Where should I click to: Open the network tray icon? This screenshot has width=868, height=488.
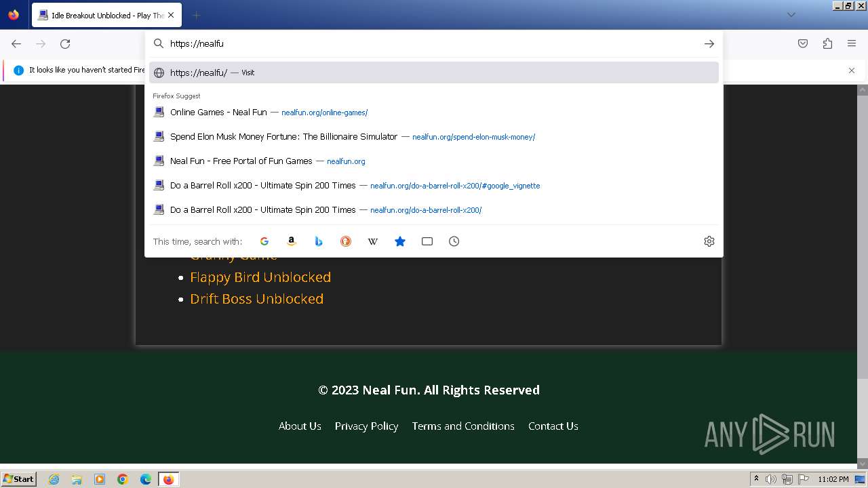787,479
